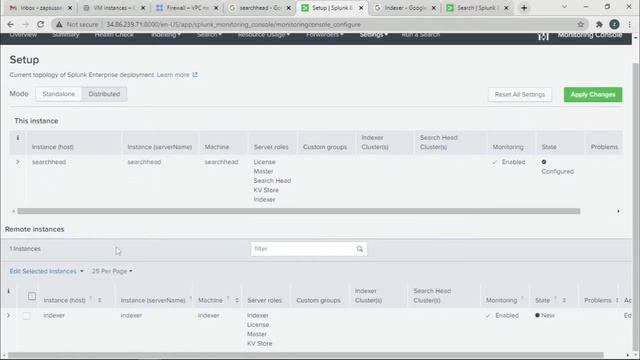Open the Forwarders menu
This screenshot has width=640, height=360.
point(325,35)
